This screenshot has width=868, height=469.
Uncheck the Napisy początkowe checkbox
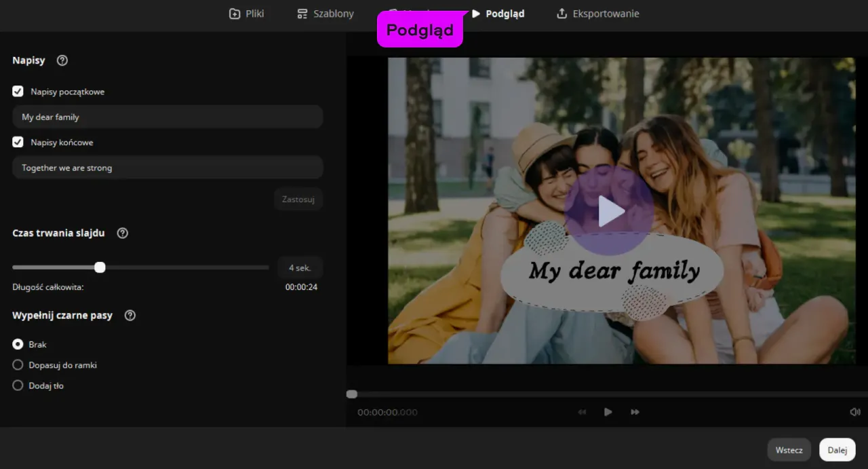pos(18,92)
